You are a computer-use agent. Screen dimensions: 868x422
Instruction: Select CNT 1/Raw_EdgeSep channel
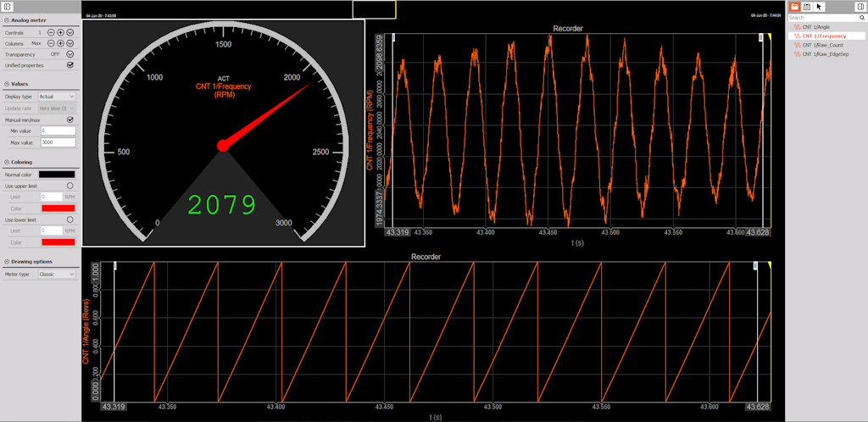coord(826,54)
